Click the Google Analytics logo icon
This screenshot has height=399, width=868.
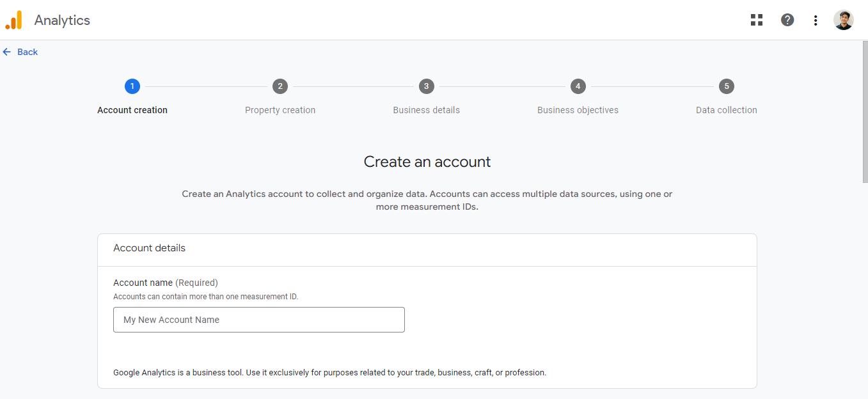(x=13, y=20)
